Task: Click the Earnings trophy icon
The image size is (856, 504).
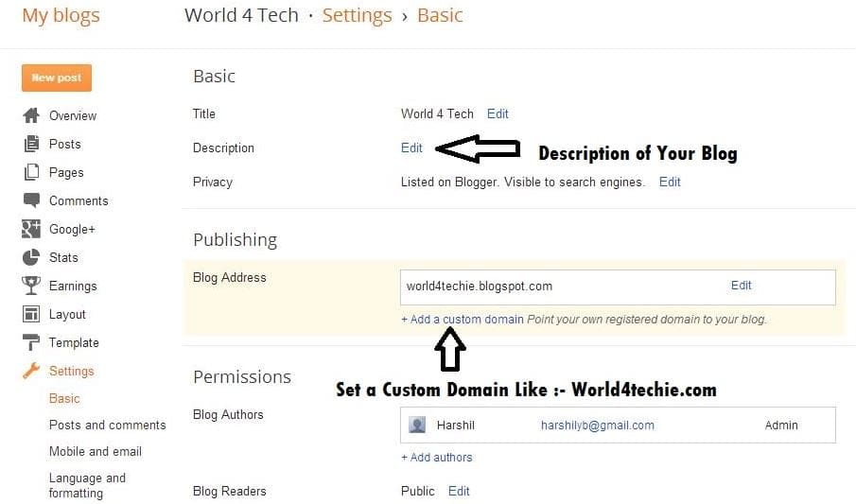Action: [x=31, y=286]
